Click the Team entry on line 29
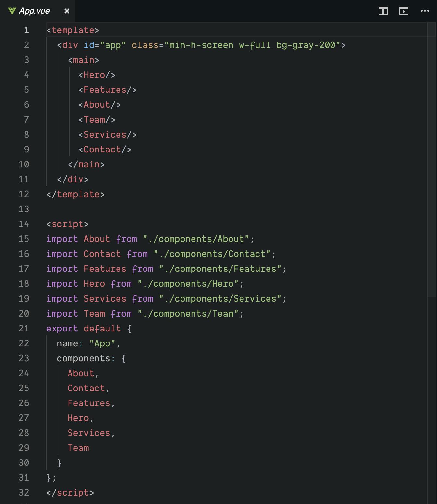This screenshot has height=504, width=437. 78,448
